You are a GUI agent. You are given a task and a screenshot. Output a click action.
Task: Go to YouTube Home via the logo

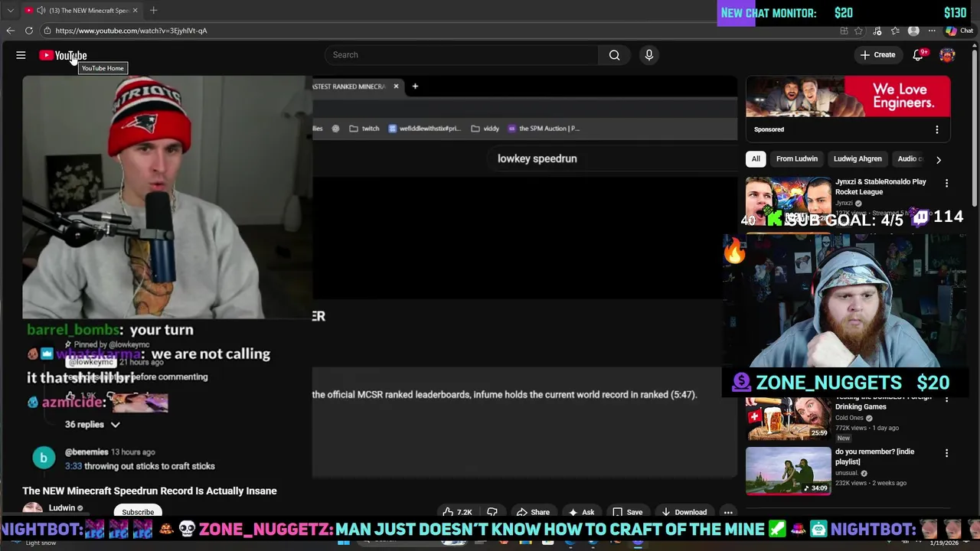click(63, 55)
